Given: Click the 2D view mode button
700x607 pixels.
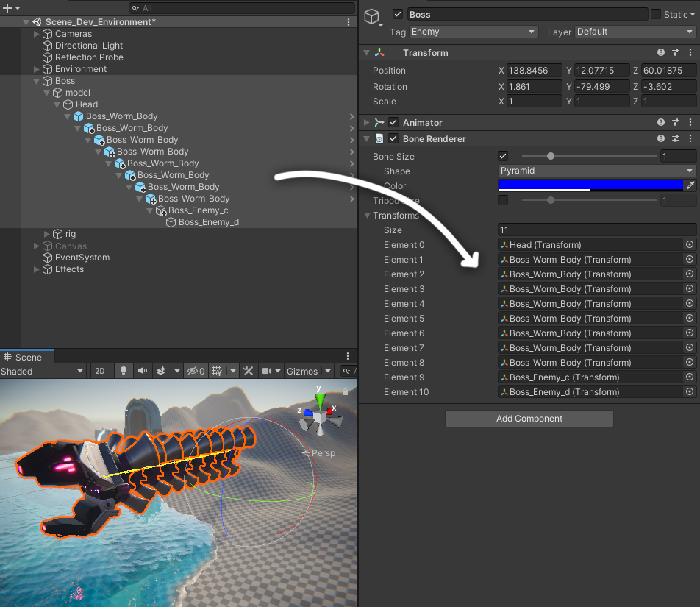Looking at the screenshot, I should pyautogui.click(x=101, y=372).
